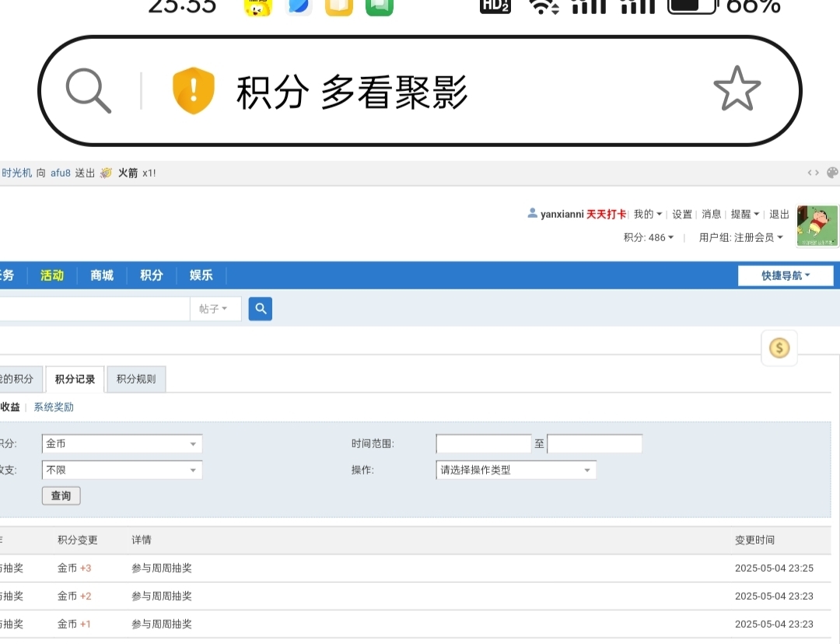840x644 pixels.
Task: Click the blue search button
Action: coord(261,309)
